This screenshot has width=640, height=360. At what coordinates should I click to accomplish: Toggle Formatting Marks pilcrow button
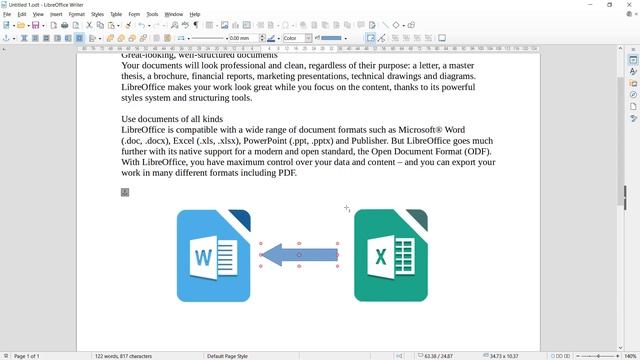[x=196, y=25]
